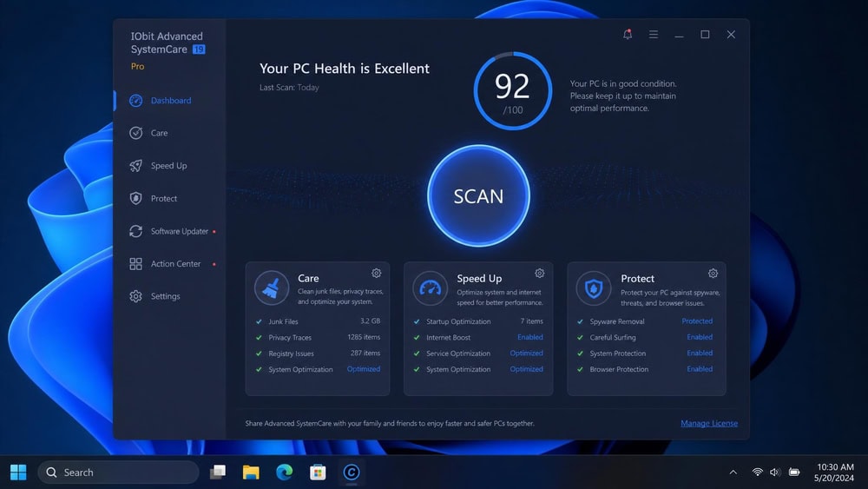Open Care card settings gear

377,273
